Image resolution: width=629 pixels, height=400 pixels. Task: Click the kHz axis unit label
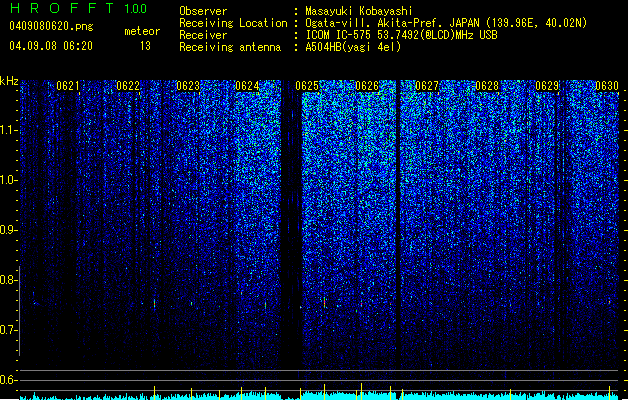9,81
